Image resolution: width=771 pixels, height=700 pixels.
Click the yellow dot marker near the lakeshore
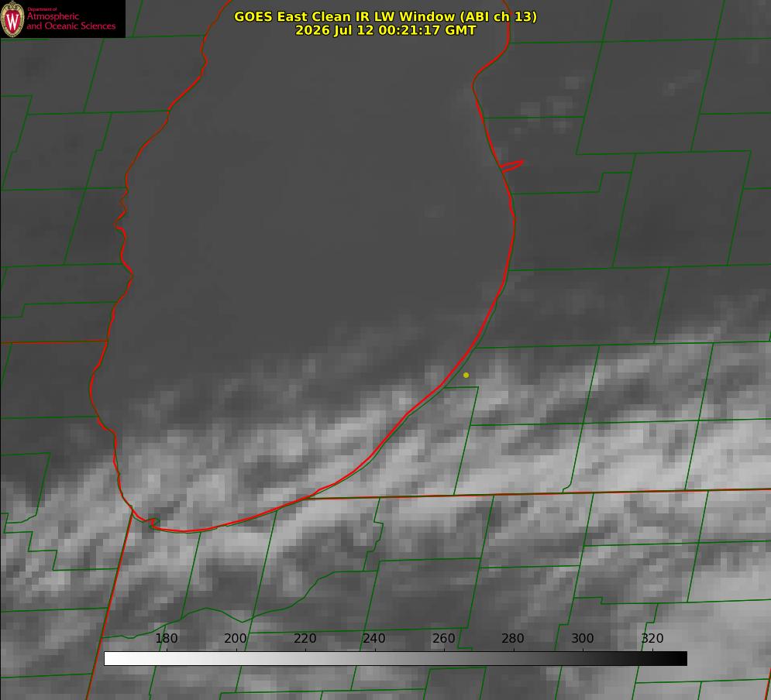466,375
